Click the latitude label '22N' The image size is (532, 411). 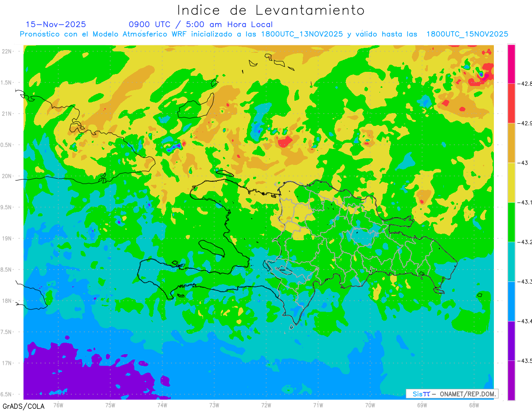(x=7, y=51)
